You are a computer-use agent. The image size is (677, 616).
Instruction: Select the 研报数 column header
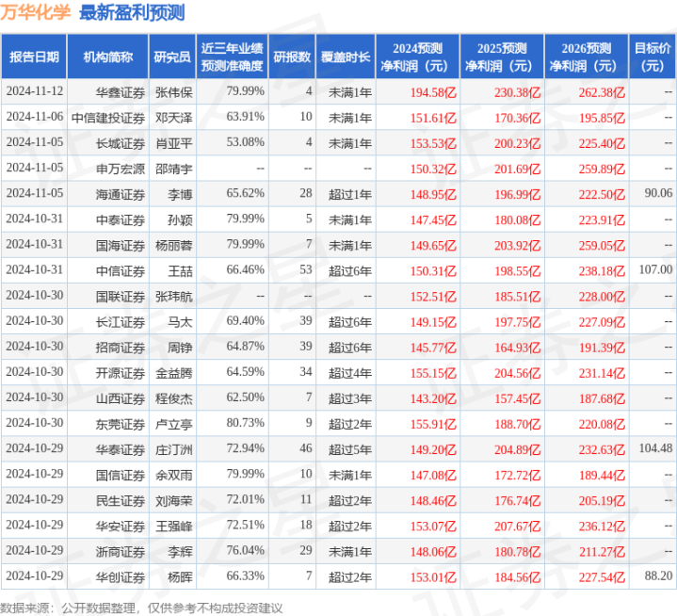click(x=292, y=57)
